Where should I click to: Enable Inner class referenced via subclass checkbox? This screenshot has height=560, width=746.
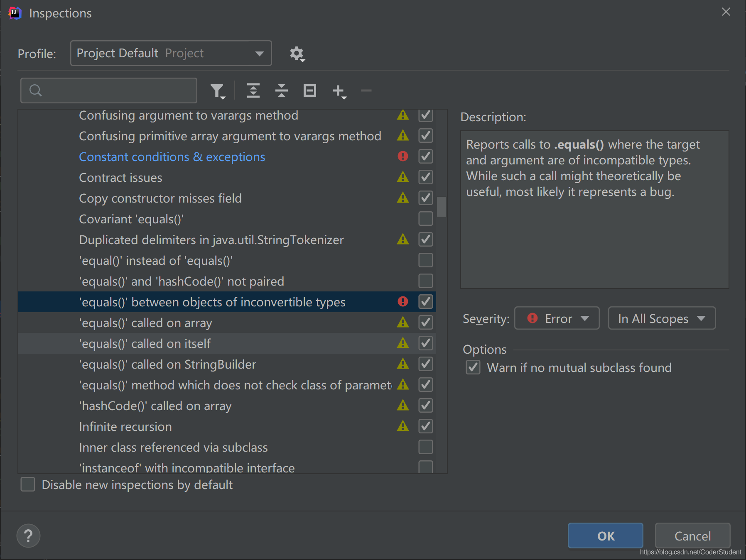coord(426,447)
